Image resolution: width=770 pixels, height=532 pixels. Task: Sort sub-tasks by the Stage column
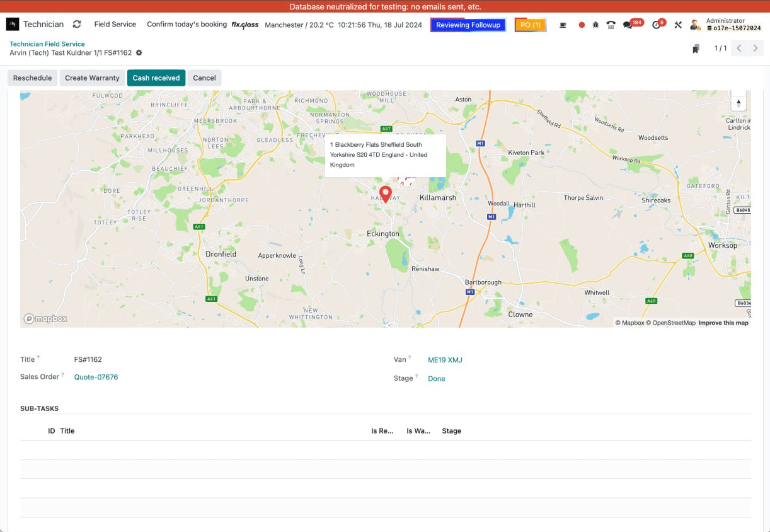click(x=452, y=431)
